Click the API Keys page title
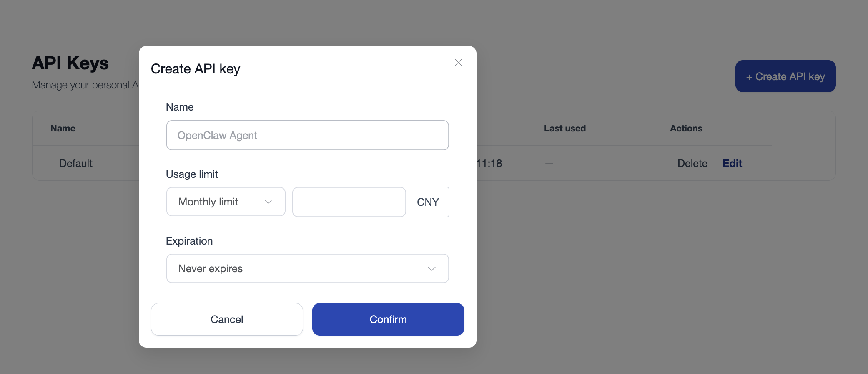Screen dimensions: 868x374 pos(70,63)
